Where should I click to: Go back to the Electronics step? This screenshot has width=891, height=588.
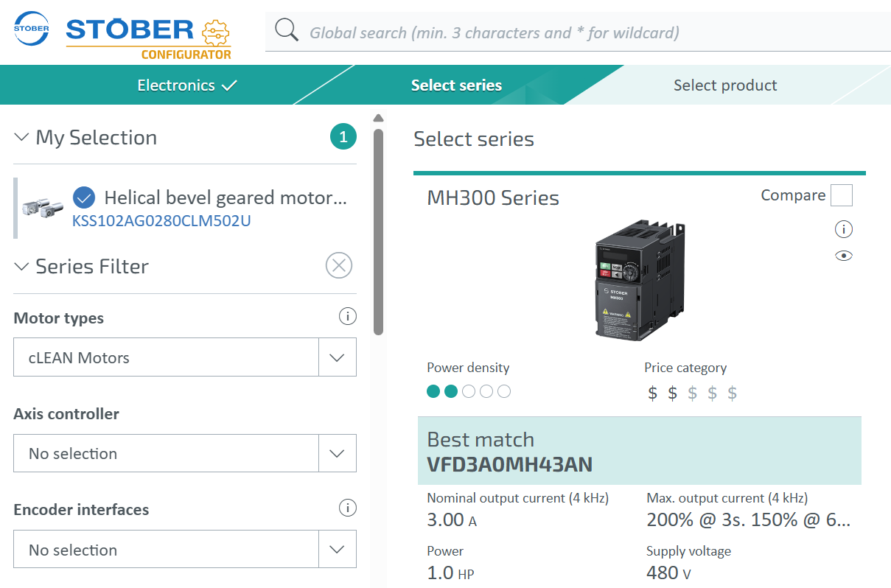(x=187, y=85)
